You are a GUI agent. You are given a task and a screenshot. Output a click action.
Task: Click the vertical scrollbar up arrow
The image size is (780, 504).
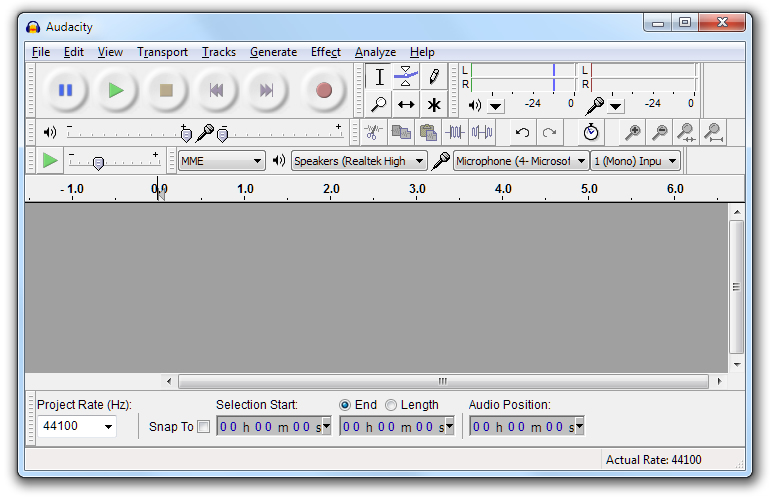click(737, 212)
